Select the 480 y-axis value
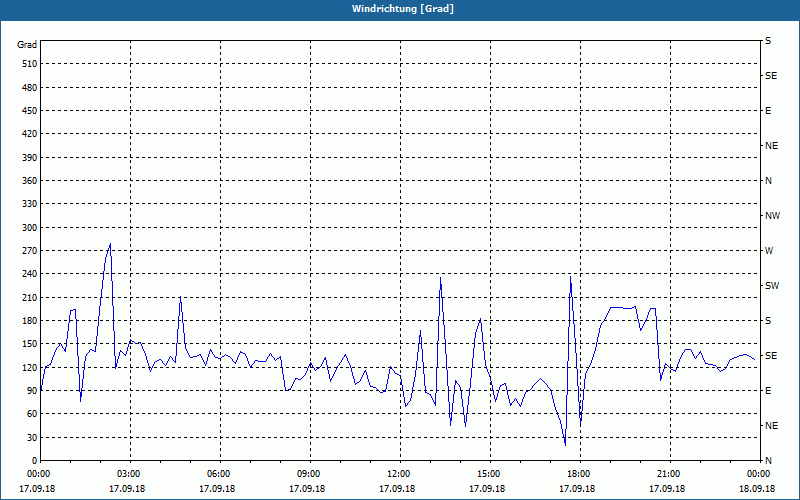The width and height of the screenshot is (800, 500). click(30, 87)
